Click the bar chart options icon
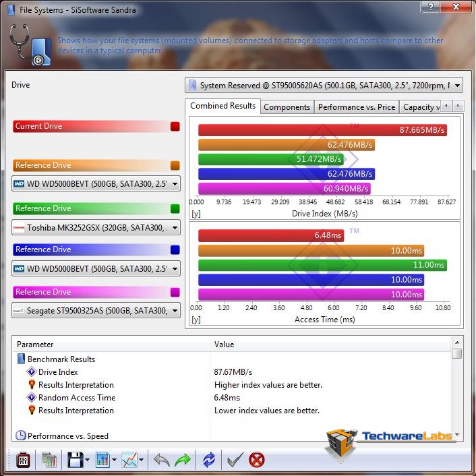Viewport: 476px width, 476px height. tap(102, 460)
